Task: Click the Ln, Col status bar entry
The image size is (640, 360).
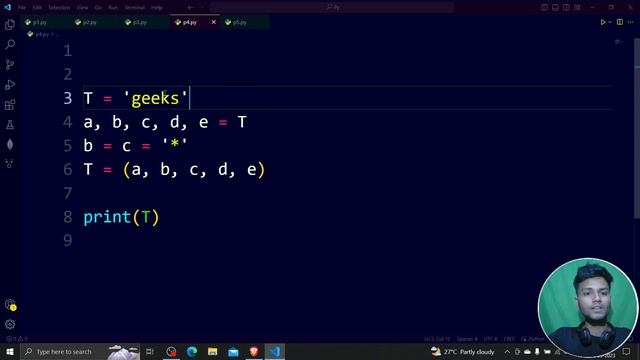Action: pyautogui.click(x=437, y=339)
